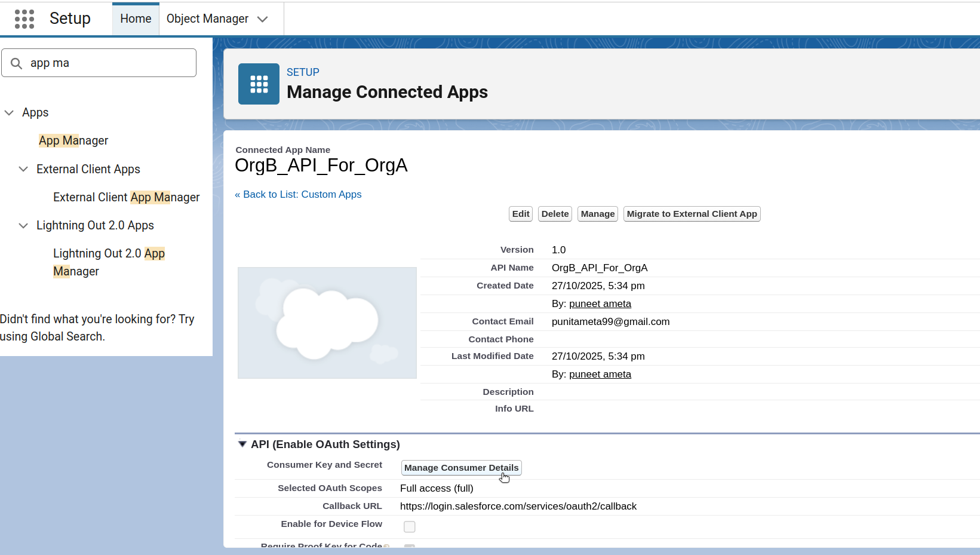This screenshot has height=555, width=980.
Task: Click the connected app cloud logo image
Action: 327,323
